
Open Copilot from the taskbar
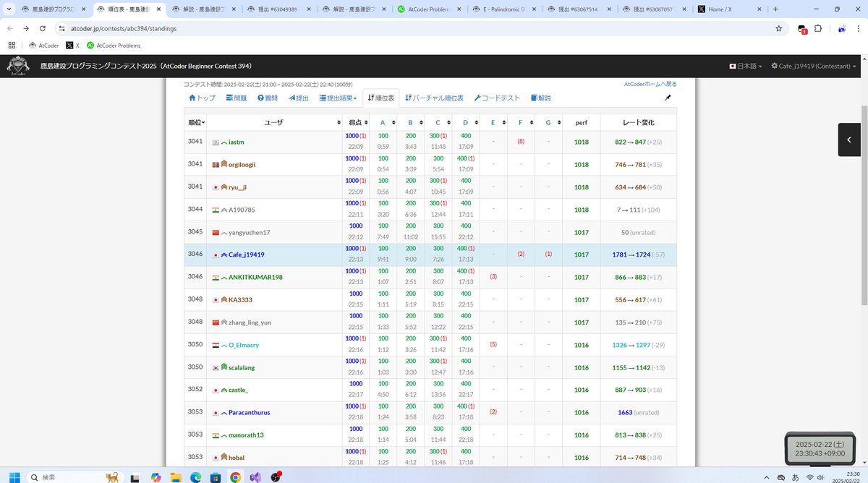(x=156, y=477)
